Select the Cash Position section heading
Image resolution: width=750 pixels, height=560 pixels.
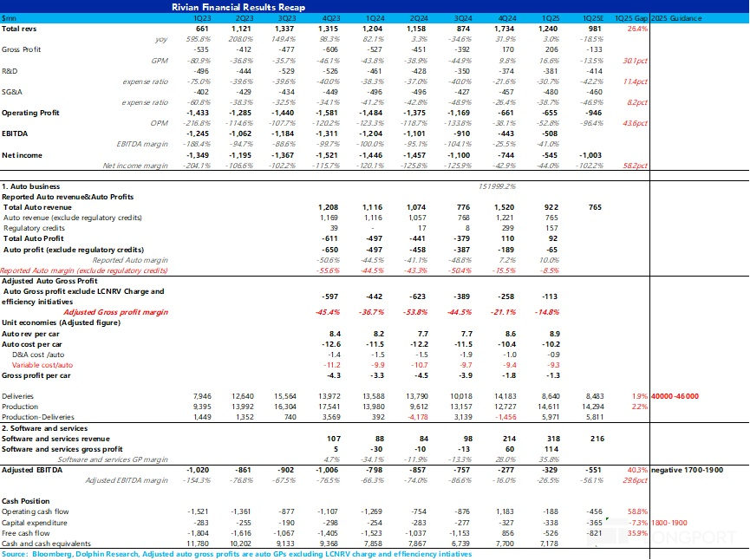click(26, 500)
